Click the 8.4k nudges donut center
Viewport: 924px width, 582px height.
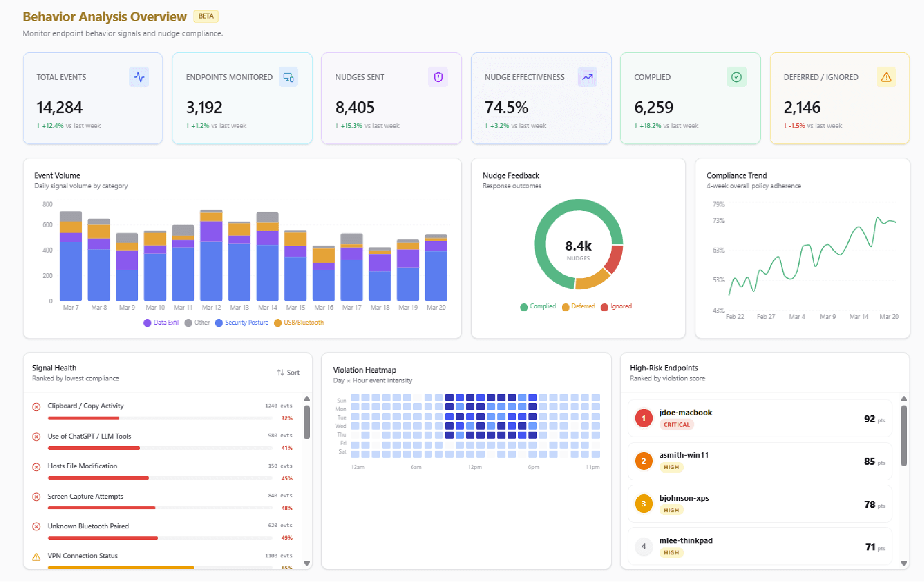pos(579,250)
